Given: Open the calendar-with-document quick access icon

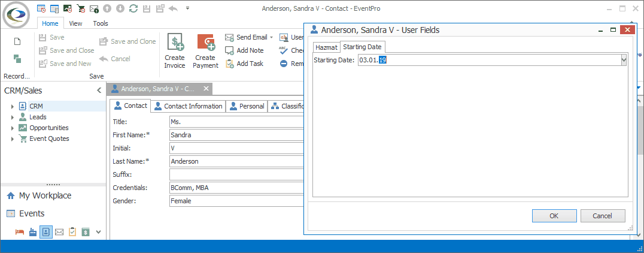Looking at the screenshot, I should tap(54, 8).
